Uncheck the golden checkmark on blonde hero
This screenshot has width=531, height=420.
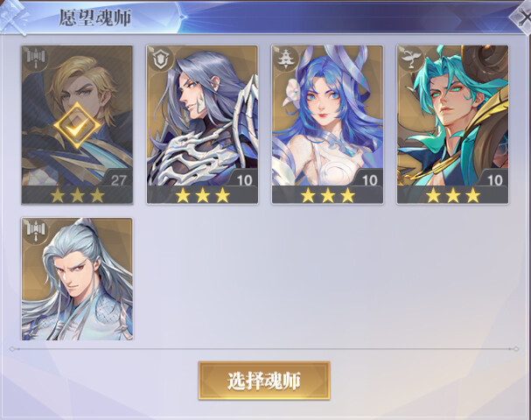point(77,125)
